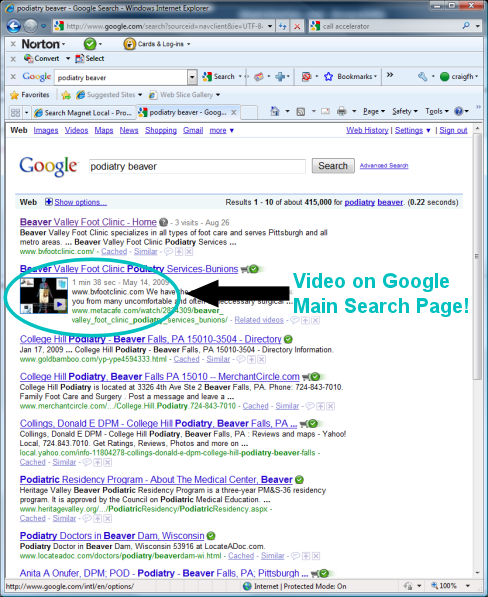Close the Norton toolbar with its X
Image resolution: width=488 pixels, height=597 pixels.
click(13, 44)
